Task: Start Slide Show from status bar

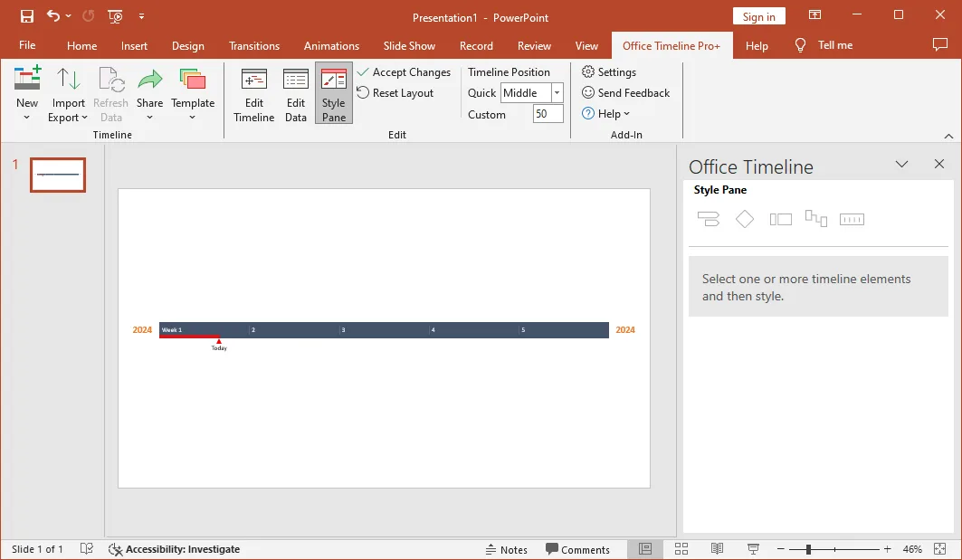Action: (x=753, y=549)
